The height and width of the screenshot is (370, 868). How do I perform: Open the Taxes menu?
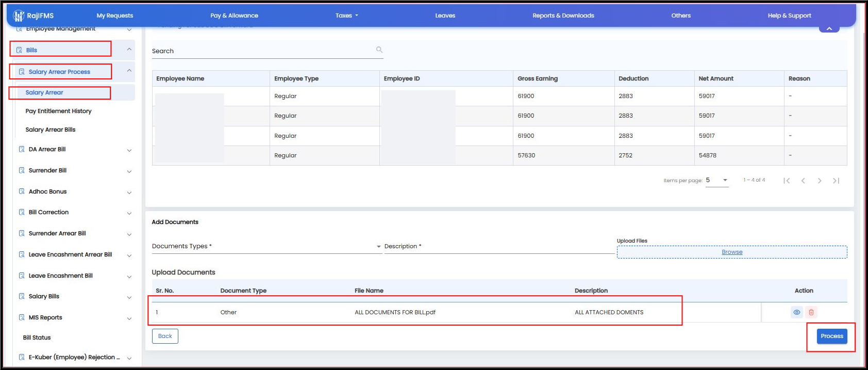[x=346, y=15]
